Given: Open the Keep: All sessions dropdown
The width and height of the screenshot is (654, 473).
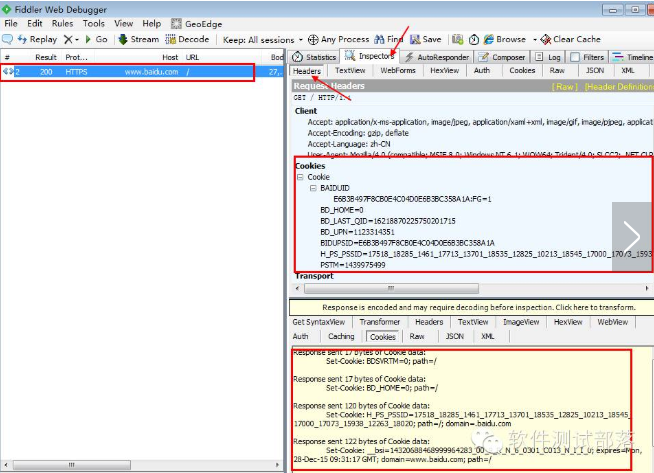Looking at the screenshot, I should (x=258, y=39).
